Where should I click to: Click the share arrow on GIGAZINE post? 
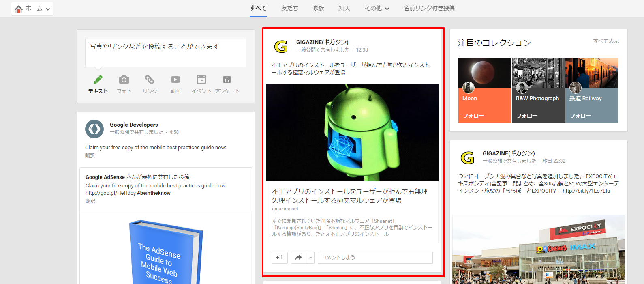pos(299,258)
